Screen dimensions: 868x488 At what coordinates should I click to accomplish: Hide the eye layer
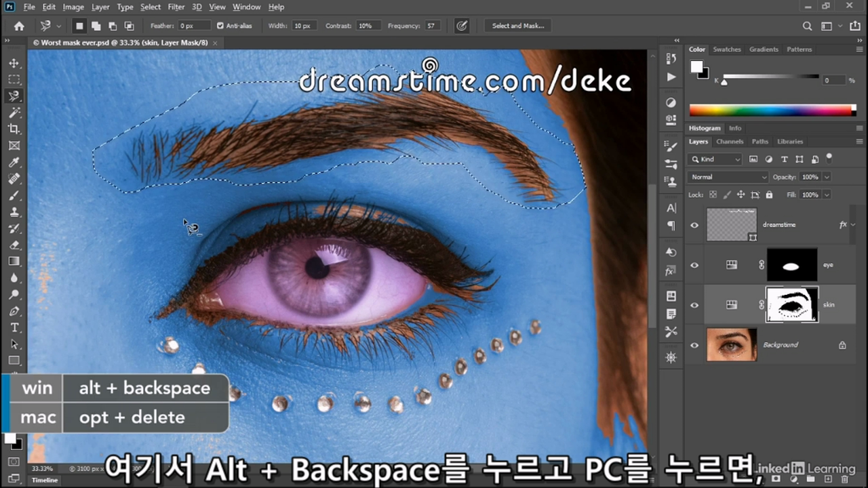click(694, 265)
